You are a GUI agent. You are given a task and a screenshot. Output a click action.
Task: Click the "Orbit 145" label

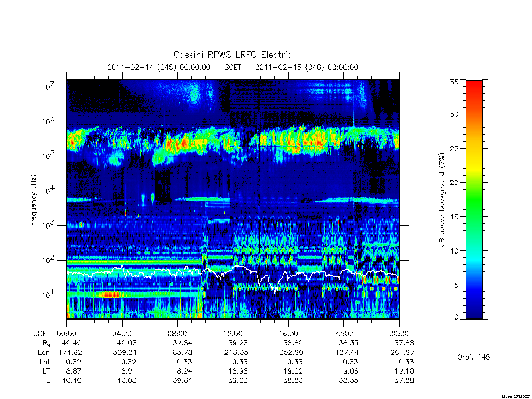(474, 357)
